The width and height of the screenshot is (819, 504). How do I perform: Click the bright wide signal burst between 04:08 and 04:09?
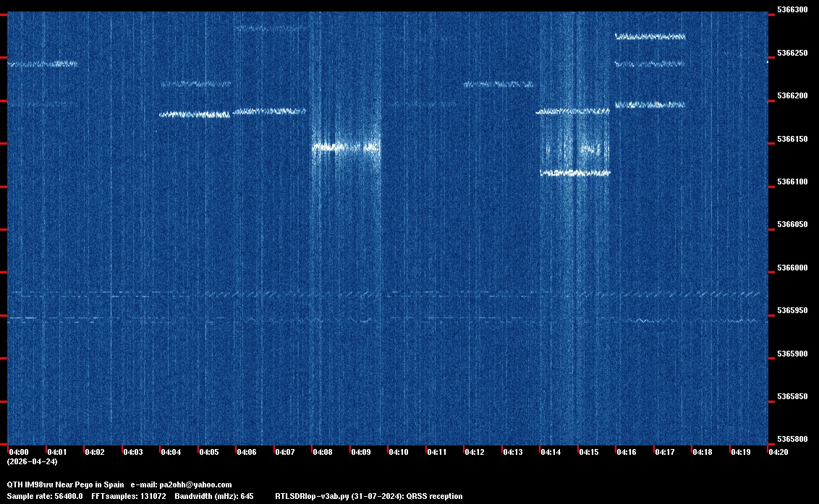coord(346,147)
